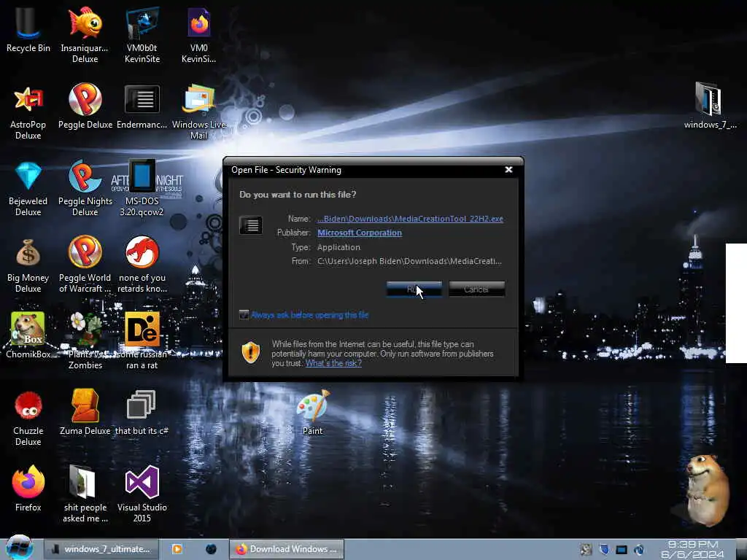Click the orange media player taskbar icon
The height and width of the screenshot is (560, 747).
pyautogui.click(x=177, y=549)
